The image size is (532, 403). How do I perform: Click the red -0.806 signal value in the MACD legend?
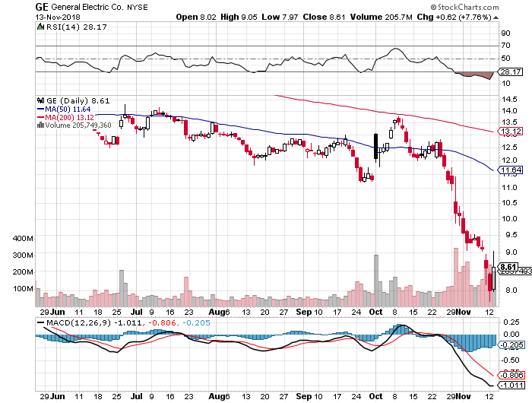tap(163, 322)
